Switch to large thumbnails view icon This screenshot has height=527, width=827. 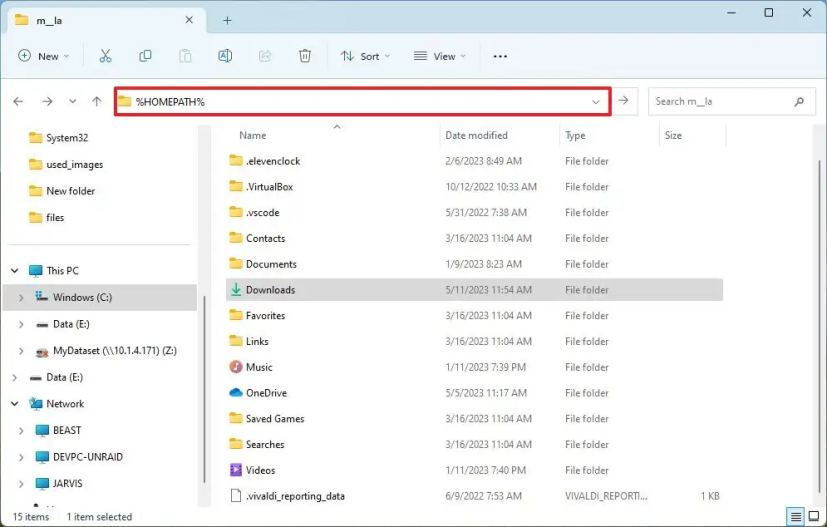pyautogui.click(x=814, y=516)
